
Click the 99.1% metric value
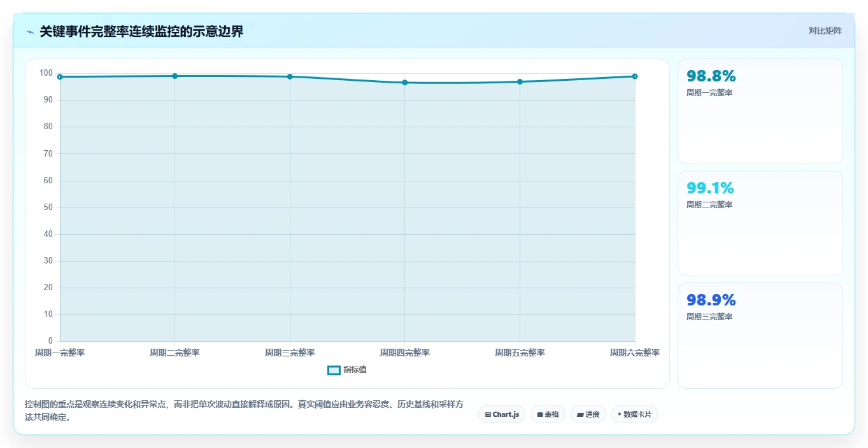coord(710,188)
